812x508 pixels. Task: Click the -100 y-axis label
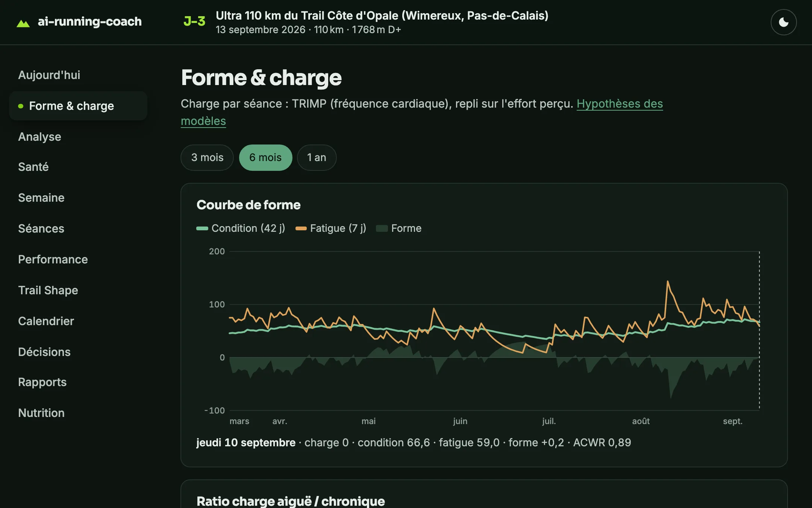click(214, 411)
